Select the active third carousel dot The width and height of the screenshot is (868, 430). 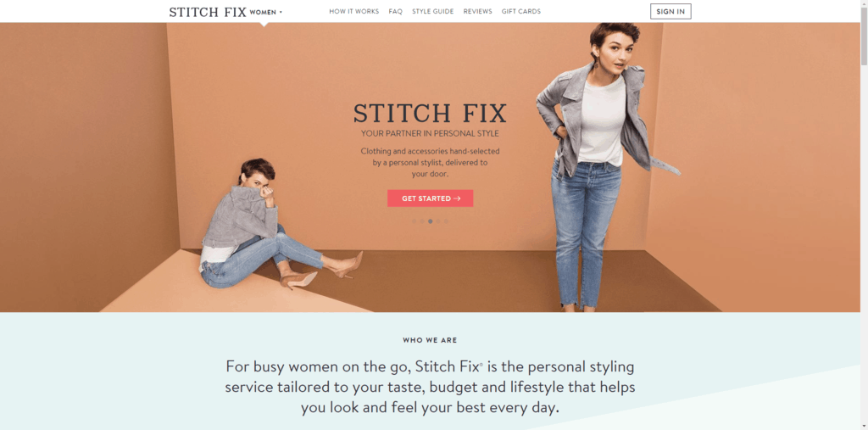pos(430,221)
